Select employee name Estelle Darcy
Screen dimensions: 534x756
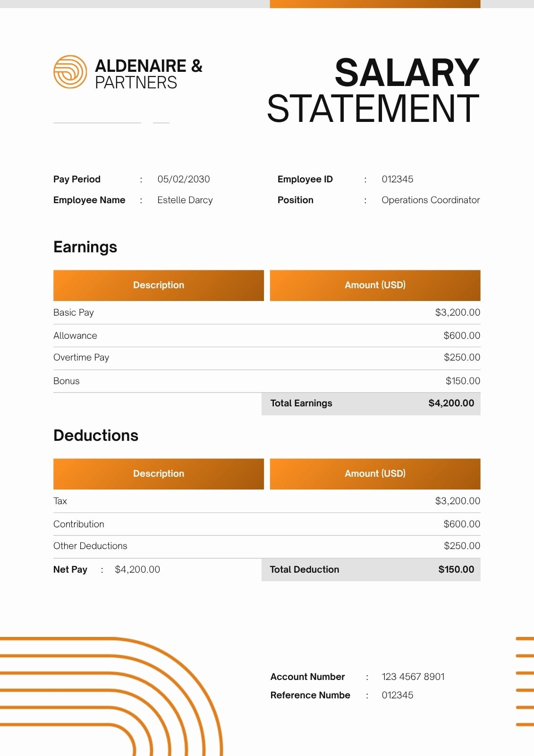[185, 200]
